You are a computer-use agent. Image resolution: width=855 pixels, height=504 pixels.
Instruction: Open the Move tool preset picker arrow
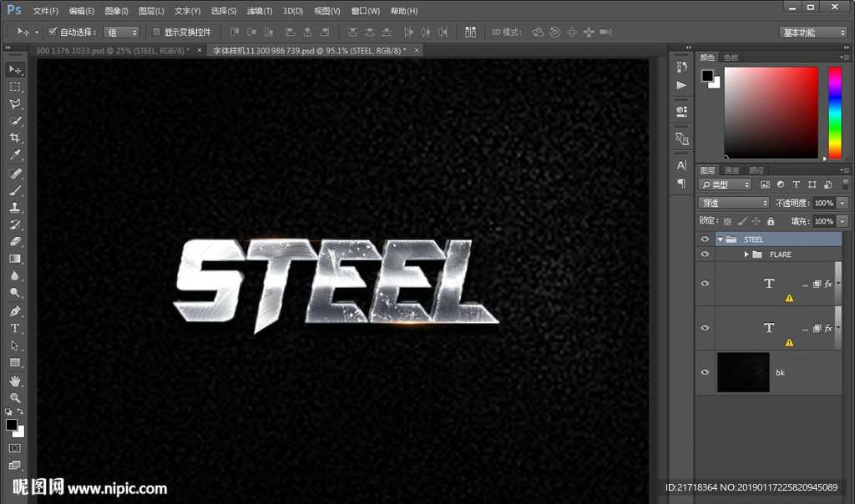click(37, 33)
